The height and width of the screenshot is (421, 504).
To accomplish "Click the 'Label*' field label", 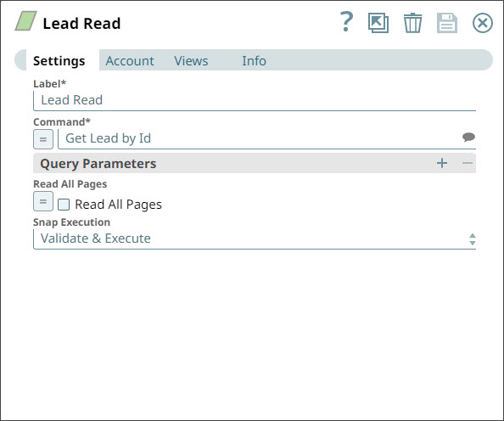I will point(49,84).
